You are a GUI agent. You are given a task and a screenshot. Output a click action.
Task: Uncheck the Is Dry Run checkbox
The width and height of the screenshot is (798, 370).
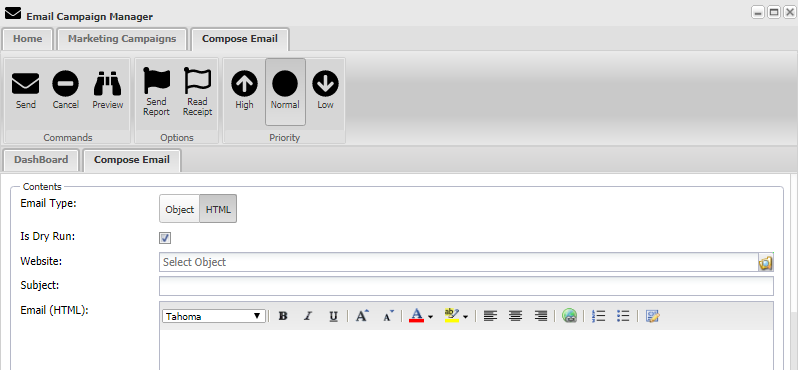(165, 238)
